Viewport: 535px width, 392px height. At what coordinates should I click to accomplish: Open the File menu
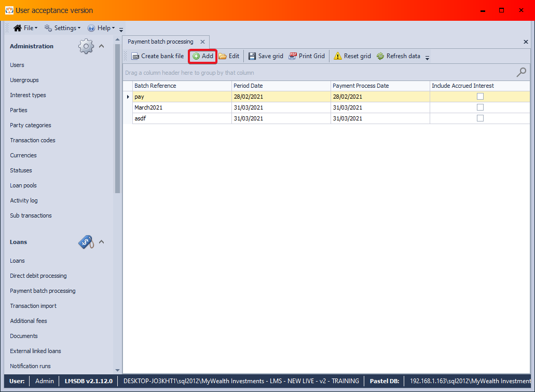click(25, 28)
